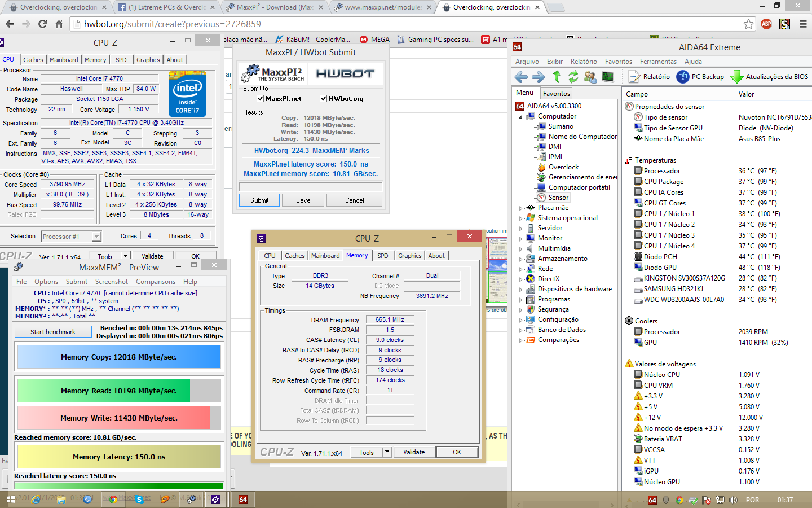812x508 pixels.
Task: Click the AIDA64 taskbar button
Action: pyautogui.click(x=243, y=500)
